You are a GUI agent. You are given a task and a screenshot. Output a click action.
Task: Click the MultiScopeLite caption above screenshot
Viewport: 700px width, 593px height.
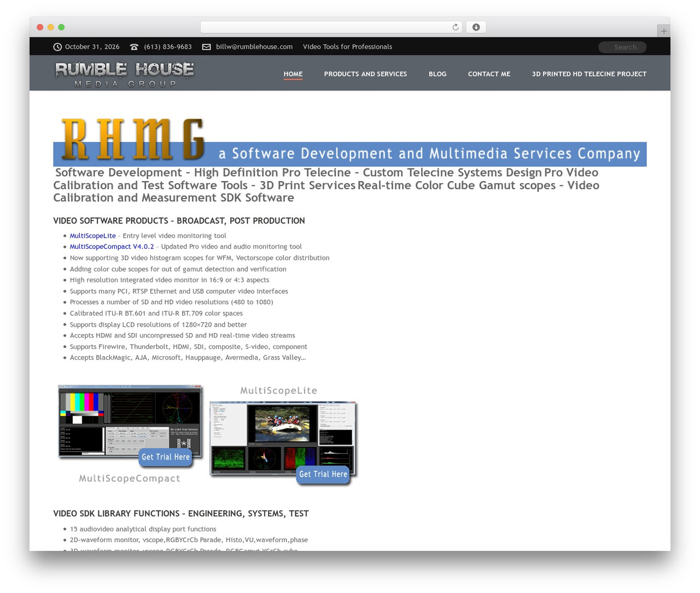279,391
